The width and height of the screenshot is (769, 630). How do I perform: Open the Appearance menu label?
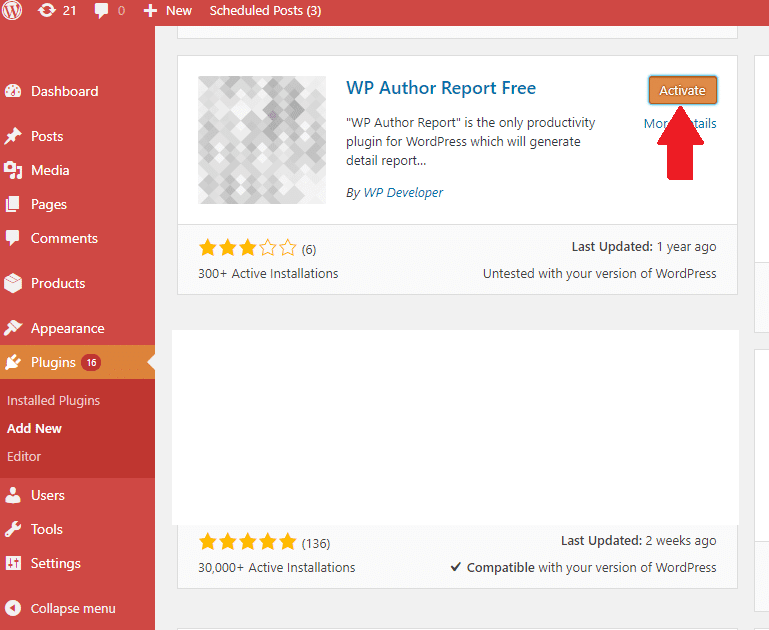click(x=68, y=328)
